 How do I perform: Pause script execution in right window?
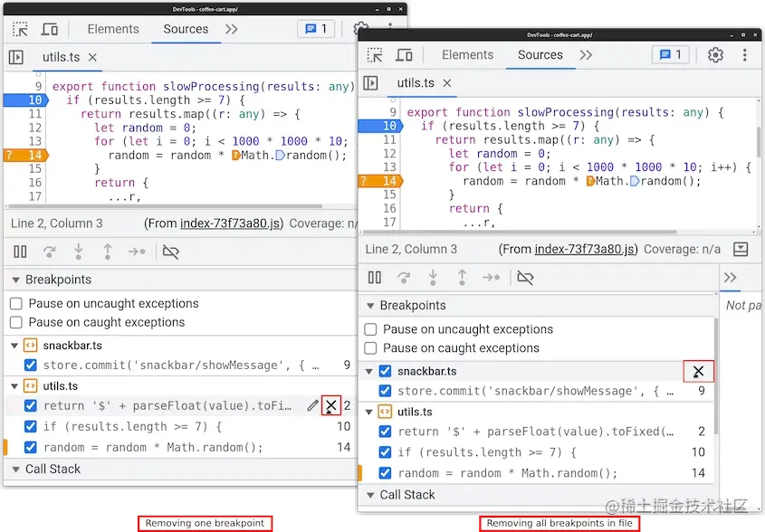point(375,278)
